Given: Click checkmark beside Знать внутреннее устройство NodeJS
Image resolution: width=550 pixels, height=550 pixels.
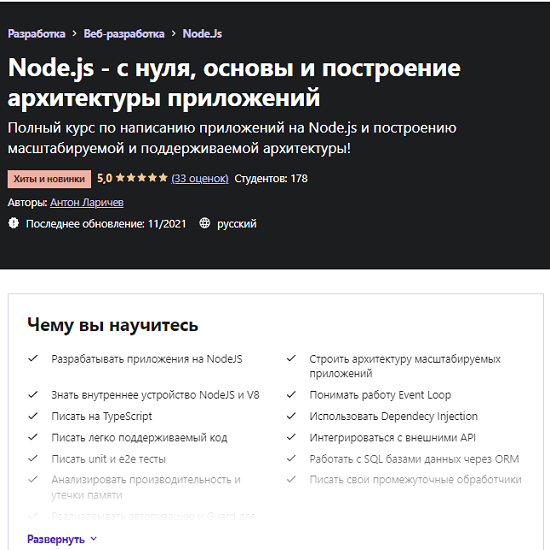Looking at the screenshot, I should point(33,395).
